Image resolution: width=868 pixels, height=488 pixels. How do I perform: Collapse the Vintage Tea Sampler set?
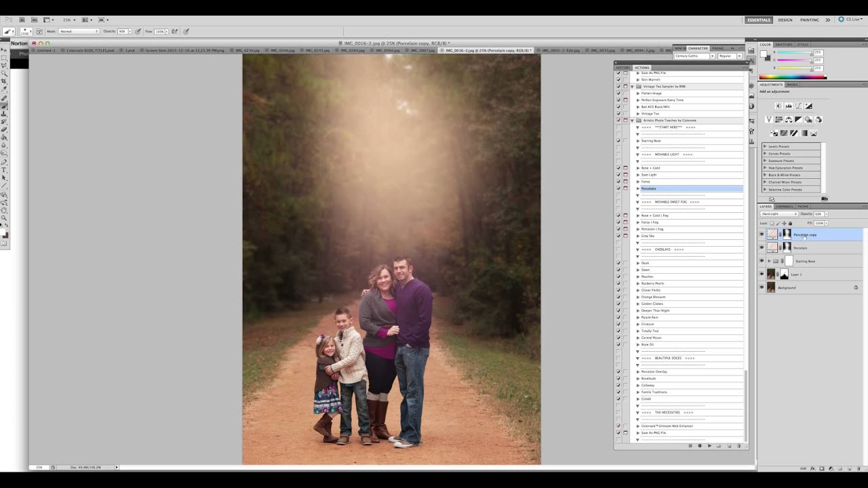(632, 87)
